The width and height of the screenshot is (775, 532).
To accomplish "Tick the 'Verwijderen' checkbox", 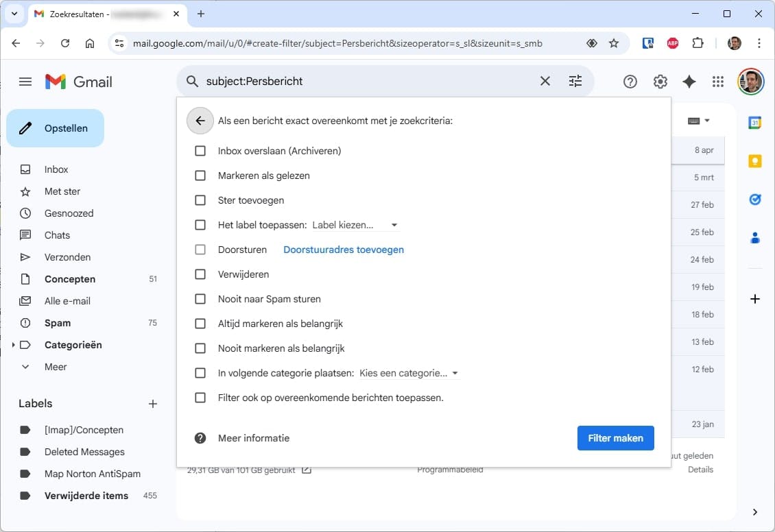I will [200, 274].
